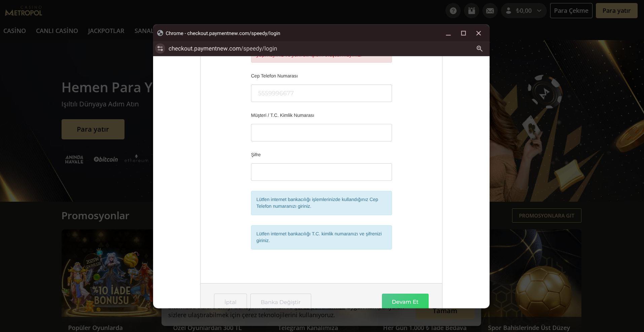Open the CASİNO menu item
Screen dimensions: 644x332
point(14,31)
